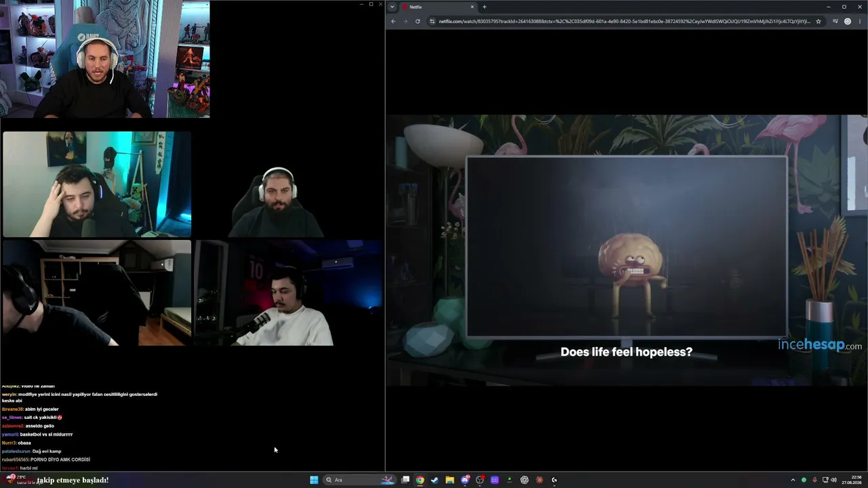Click the subtitle "Does life feel hopeless?"
Image resolution: width=868 pixels, height=488 pixels.
click(627, 352)
